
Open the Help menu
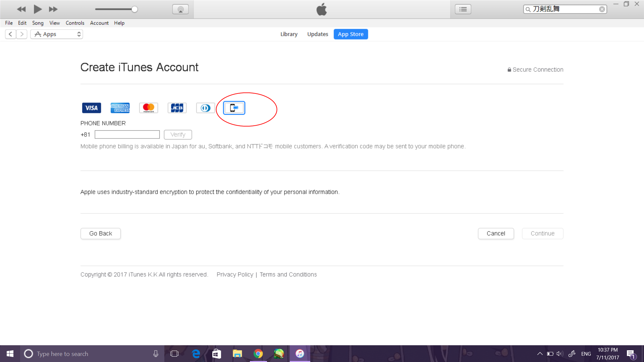pos(119,23)
